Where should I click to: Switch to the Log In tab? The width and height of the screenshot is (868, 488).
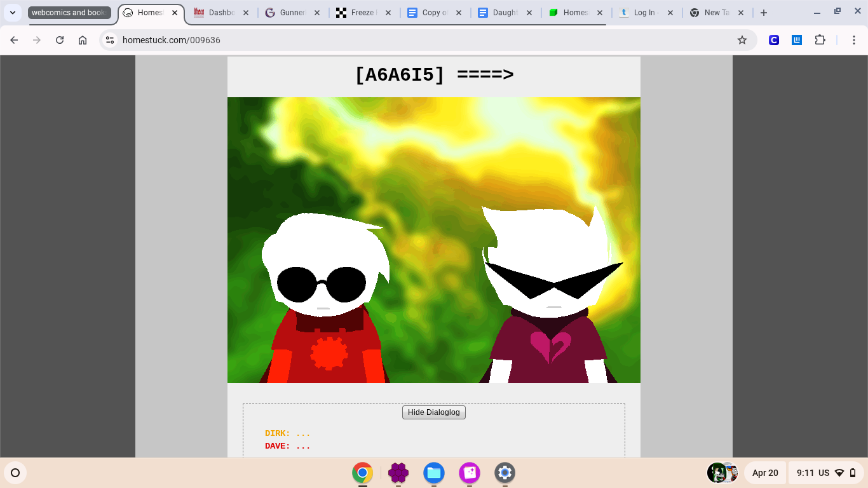646,13
